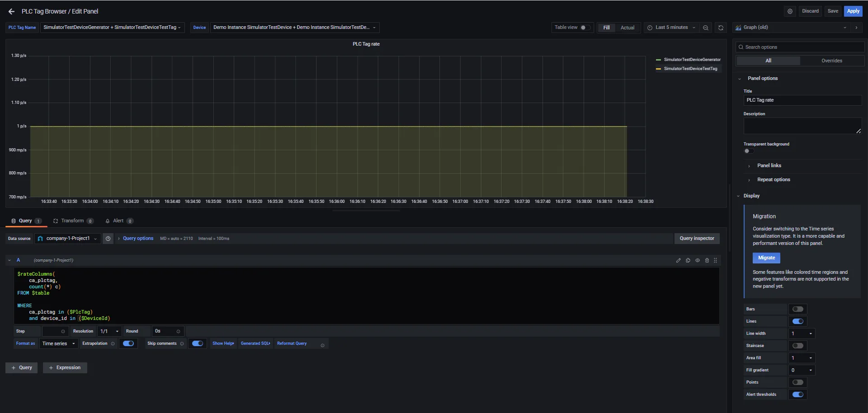This screenshot has height=413, width=868.
Task: Collapse query A row chevron
Action: pyautogui.click(x=9, y=260)
